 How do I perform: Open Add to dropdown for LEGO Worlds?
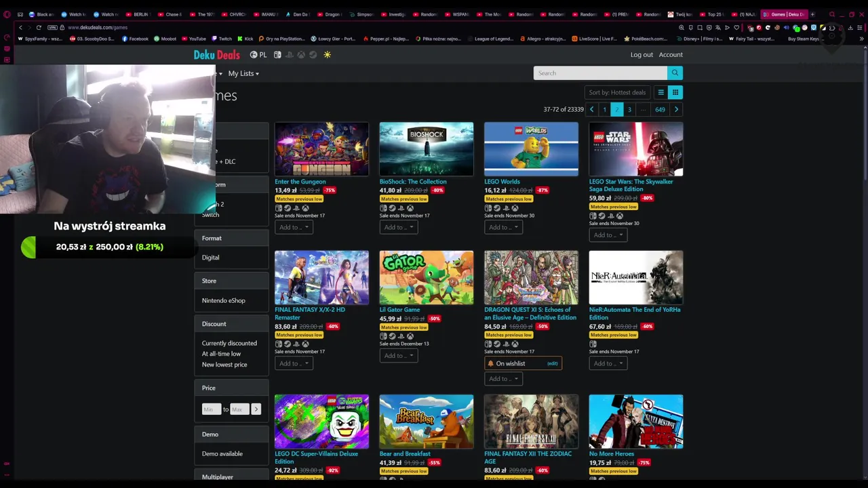(x=503, y=227)
